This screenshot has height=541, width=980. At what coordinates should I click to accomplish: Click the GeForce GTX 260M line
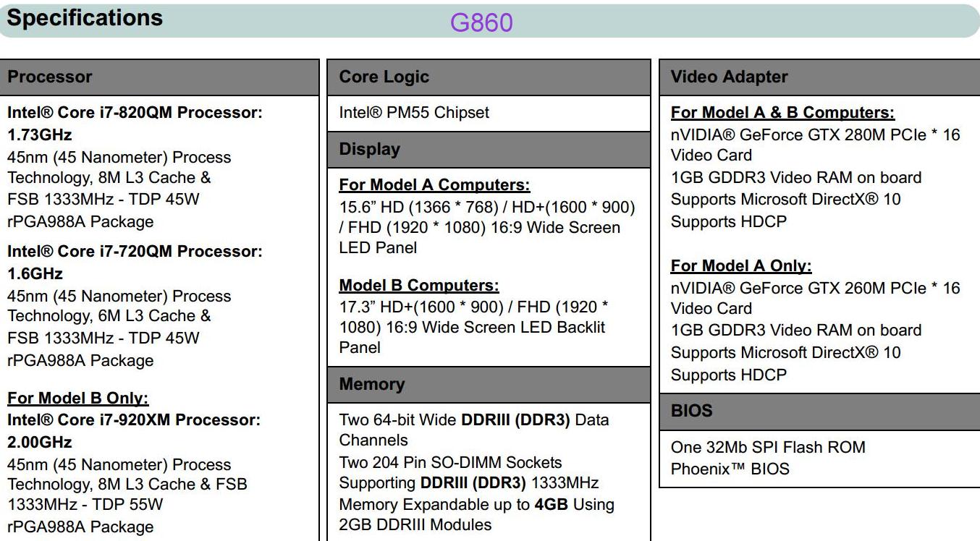click(x=815, y=289)
